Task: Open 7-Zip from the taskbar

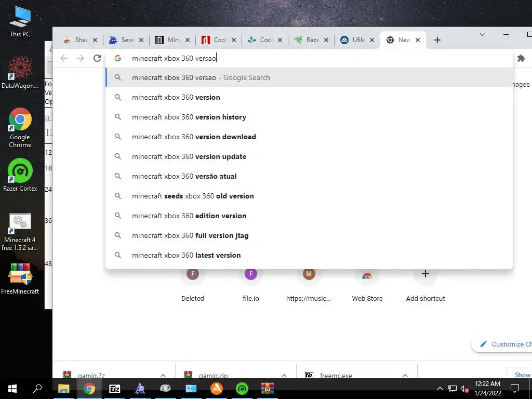Action: click(114, 389)
